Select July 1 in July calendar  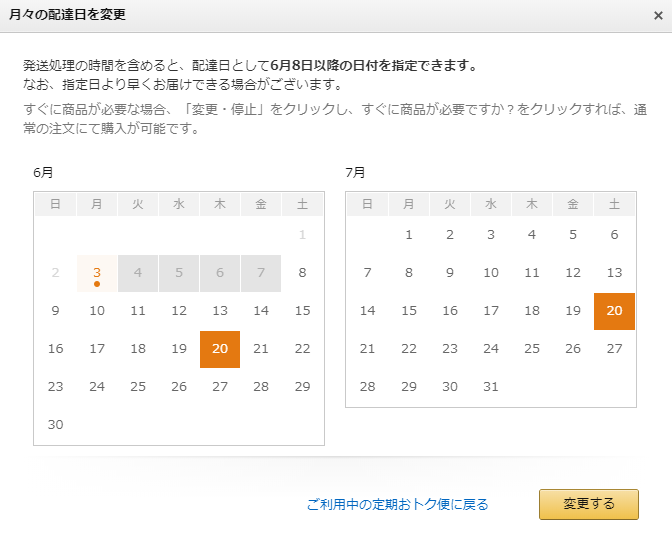tap(408, 235)
